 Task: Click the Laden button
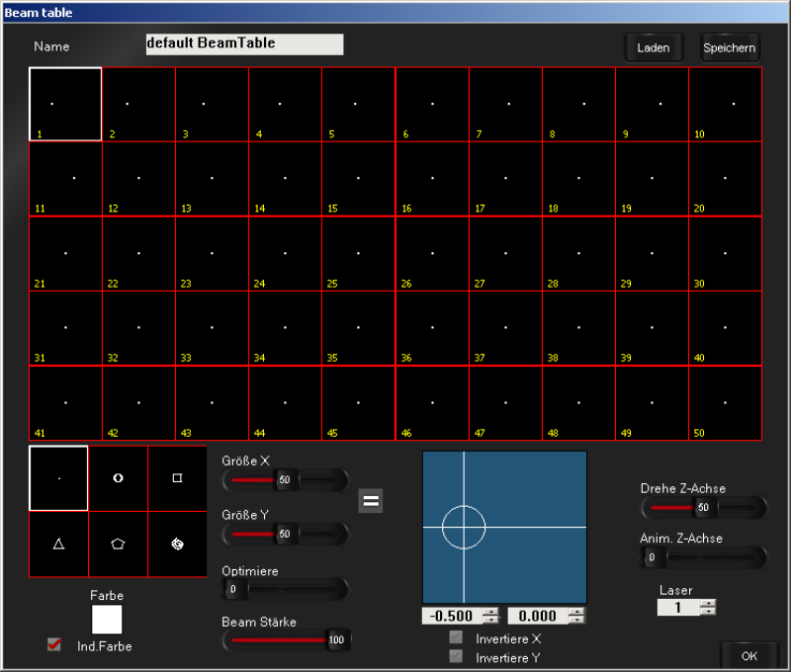[654, 47]
